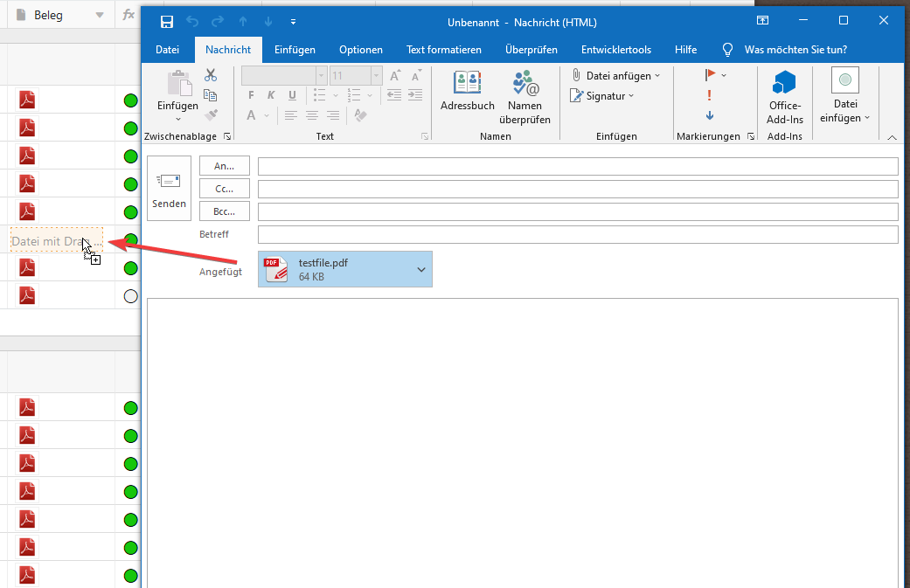Collapse the ribbon with the chevron
This screenshot has height=588, width=910.
click(x=892, y=137)
